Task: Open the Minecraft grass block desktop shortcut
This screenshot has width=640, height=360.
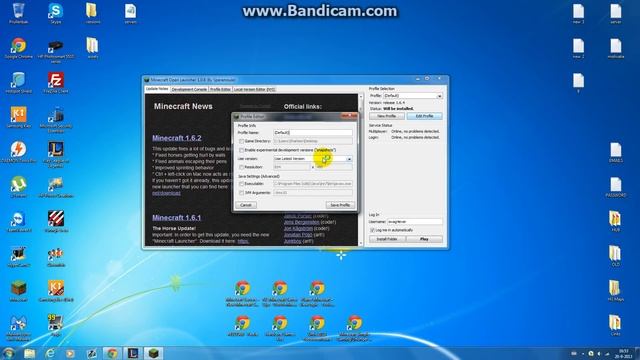Action: coord(18,291)
